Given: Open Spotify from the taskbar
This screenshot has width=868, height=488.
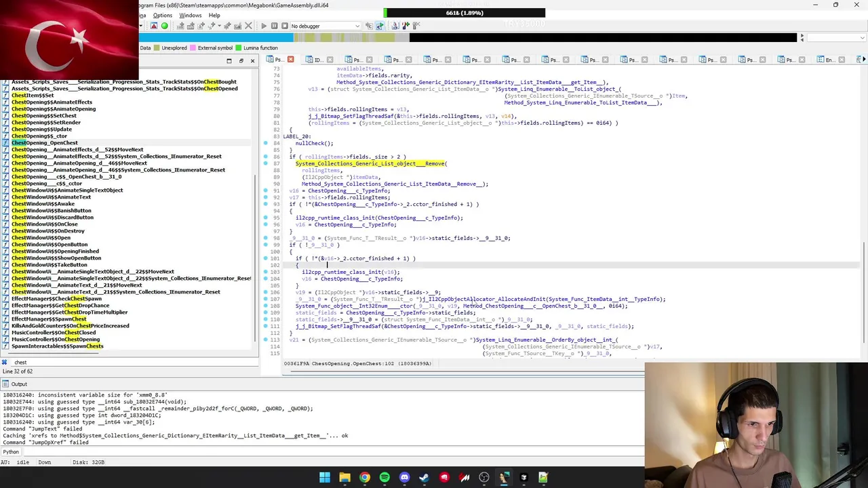Looking at the screenshot, I should [384, 477].
